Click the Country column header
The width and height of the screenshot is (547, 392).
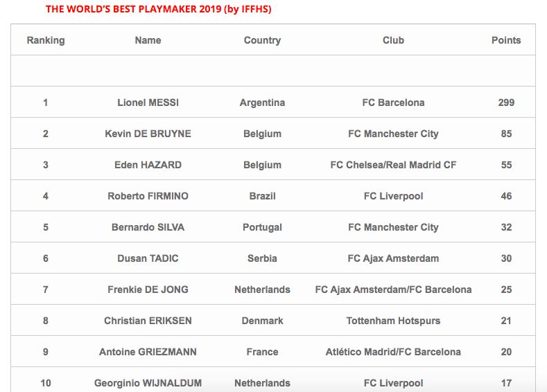tap(262, 40)
